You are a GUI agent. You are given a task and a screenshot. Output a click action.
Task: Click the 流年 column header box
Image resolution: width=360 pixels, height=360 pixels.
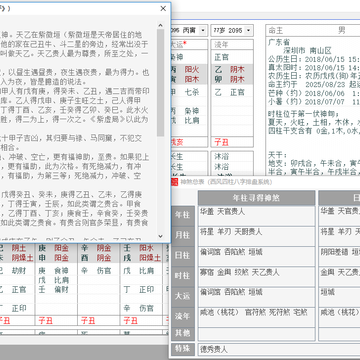click(232, 45)
